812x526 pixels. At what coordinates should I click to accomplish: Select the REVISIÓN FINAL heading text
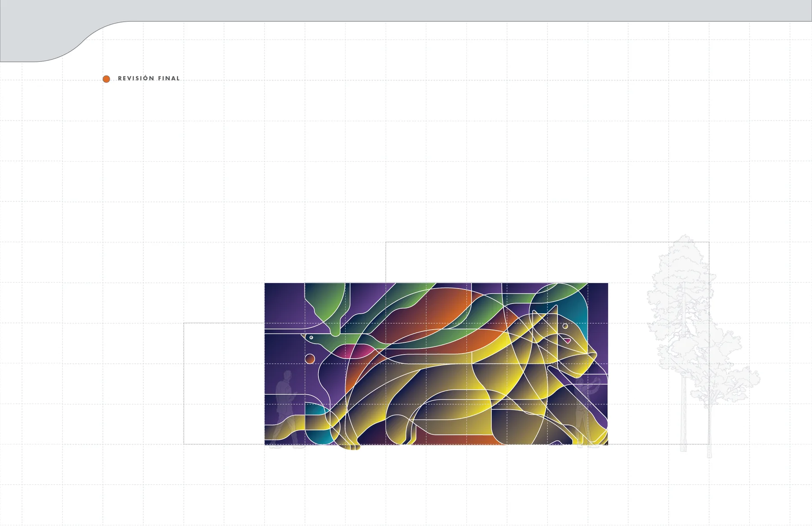[x=149, y=79]
